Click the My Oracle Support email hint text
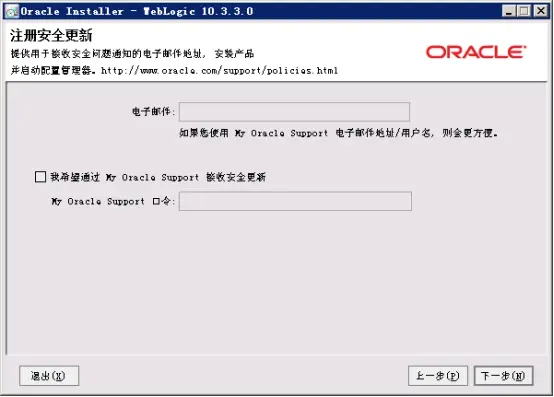Viewport: 554px width, 397px height. click(x=338, y=133)
